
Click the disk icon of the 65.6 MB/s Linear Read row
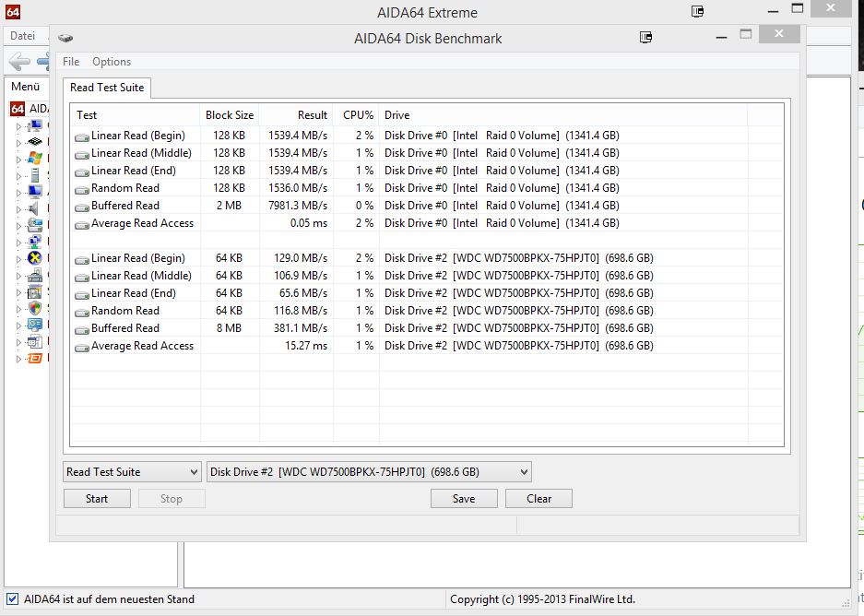[x=82, y=294]
